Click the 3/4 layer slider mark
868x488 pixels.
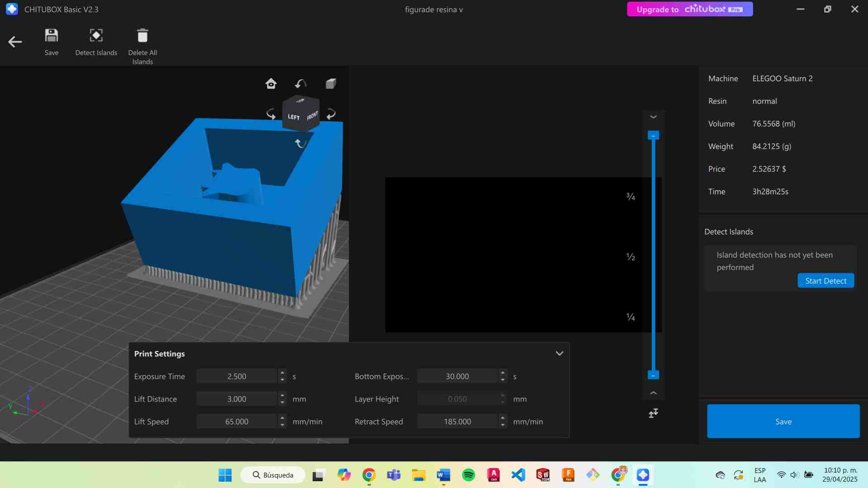coord(630,197)
